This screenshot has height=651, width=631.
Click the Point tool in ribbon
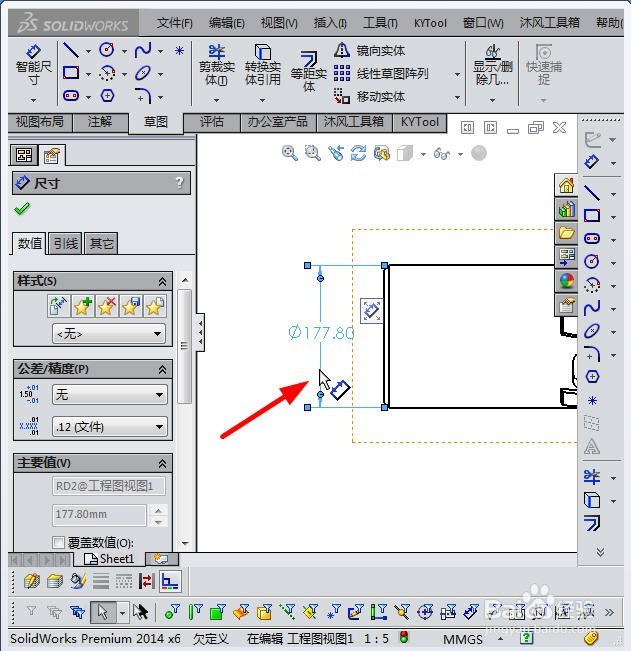pos(179,51)
